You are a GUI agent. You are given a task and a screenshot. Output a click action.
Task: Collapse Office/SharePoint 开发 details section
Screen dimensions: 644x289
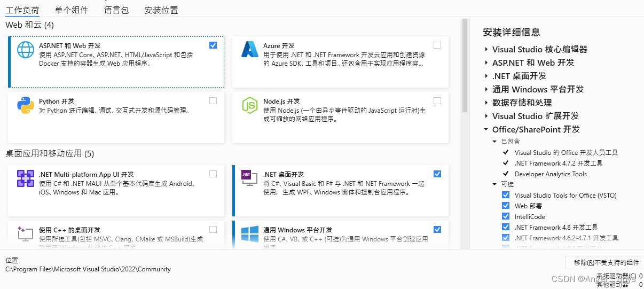[486, 129]
